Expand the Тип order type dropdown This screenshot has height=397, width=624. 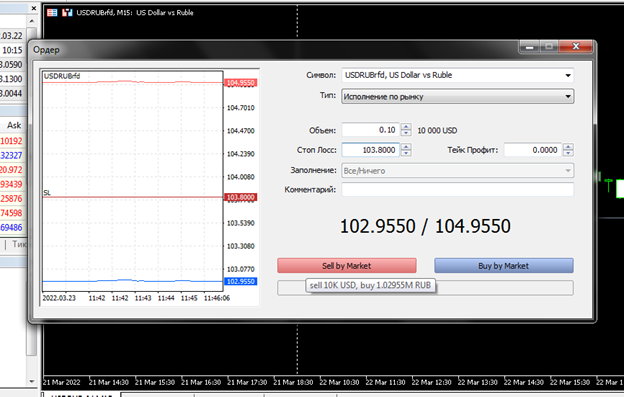point(568,96)
